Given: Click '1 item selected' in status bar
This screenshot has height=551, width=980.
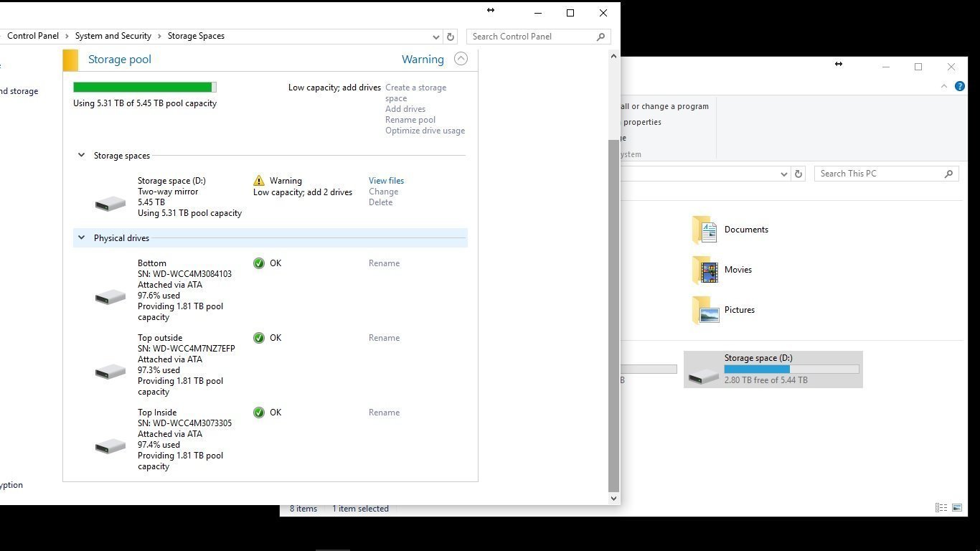Looking at the screenshot, I should pos(360,509).
